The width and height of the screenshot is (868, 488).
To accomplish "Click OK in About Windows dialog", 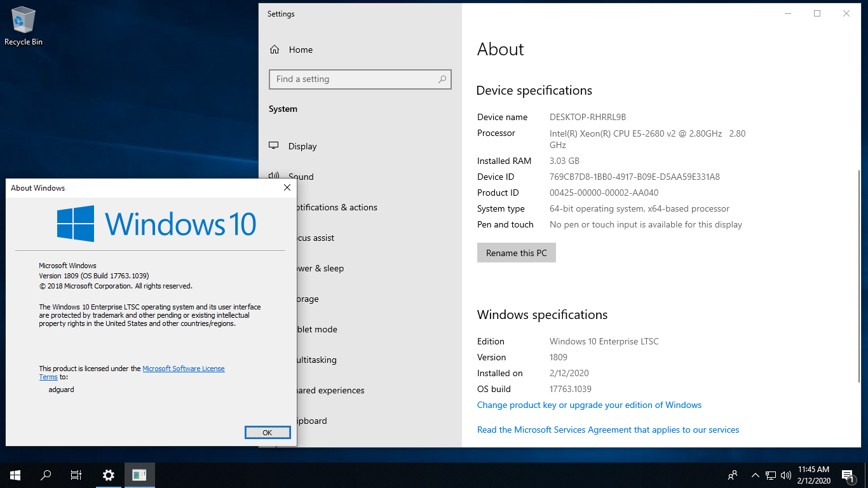I will [268, 432].
